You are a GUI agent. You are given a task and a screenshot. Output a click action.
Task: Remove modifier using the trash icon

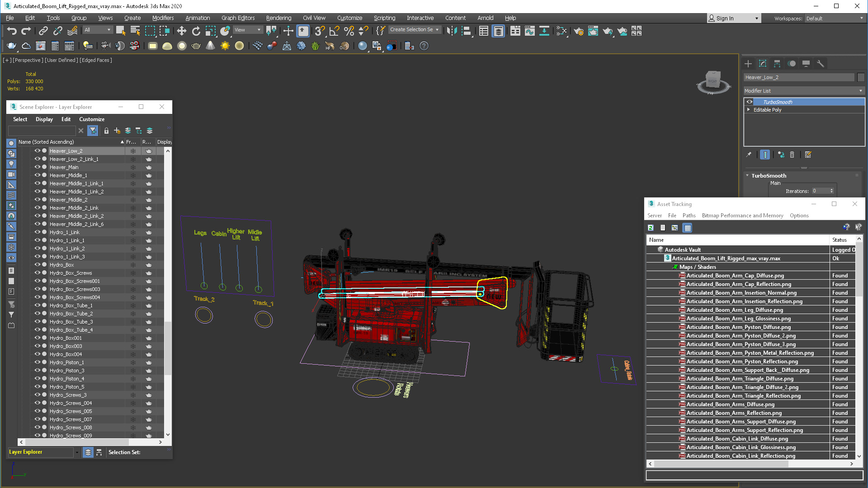pos(792,155)
